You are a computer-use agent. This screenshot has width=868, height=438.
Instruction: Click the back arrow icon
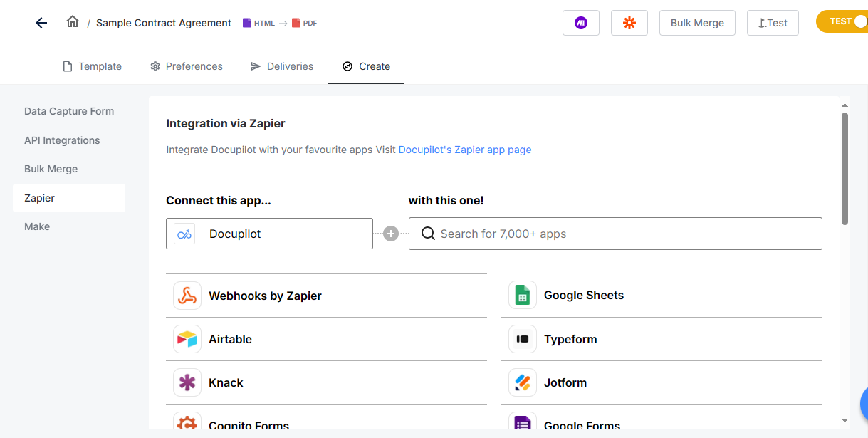(x=41, y=23)
